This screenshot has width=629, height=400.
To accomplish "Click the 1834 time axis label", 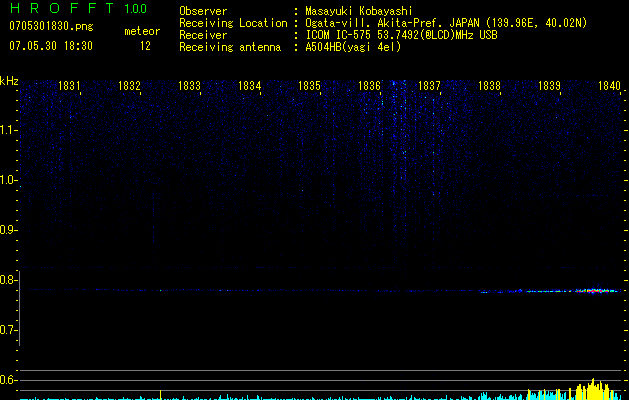I will coord(250,85).
